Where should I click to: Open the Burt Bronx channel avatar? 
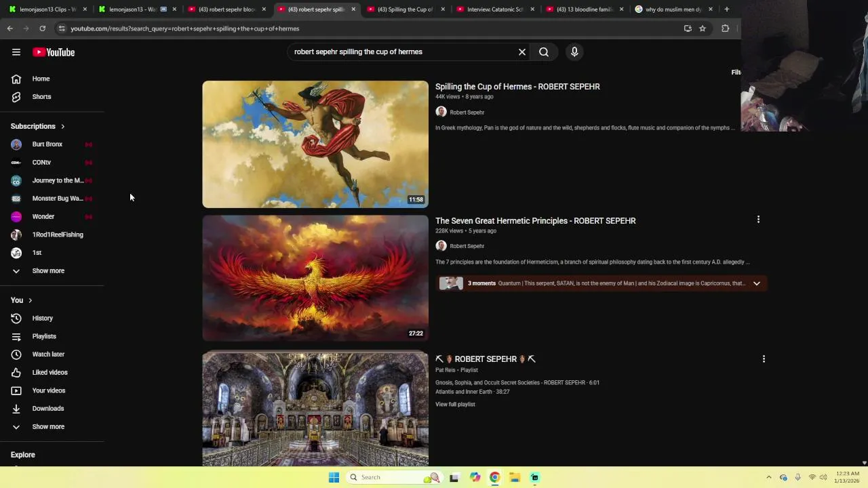(x=16, y=144)
